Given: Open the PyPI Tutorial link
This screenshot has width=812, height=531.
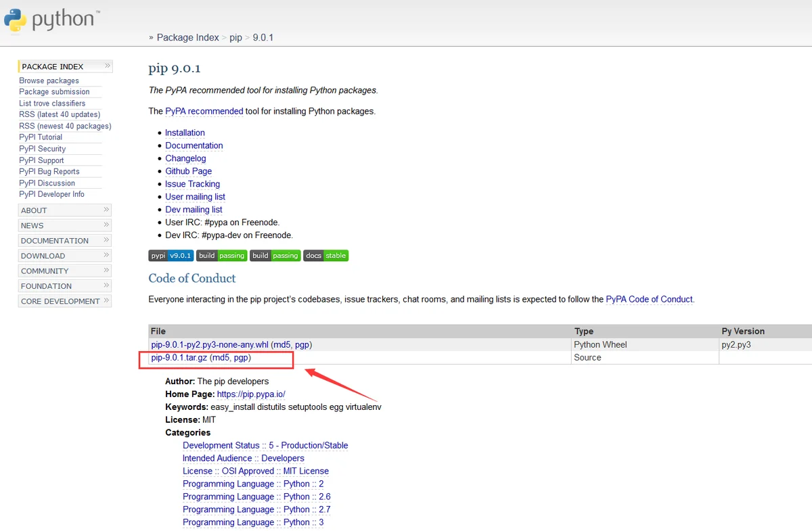Looking at the screenshot, I should tap(41, 137).
